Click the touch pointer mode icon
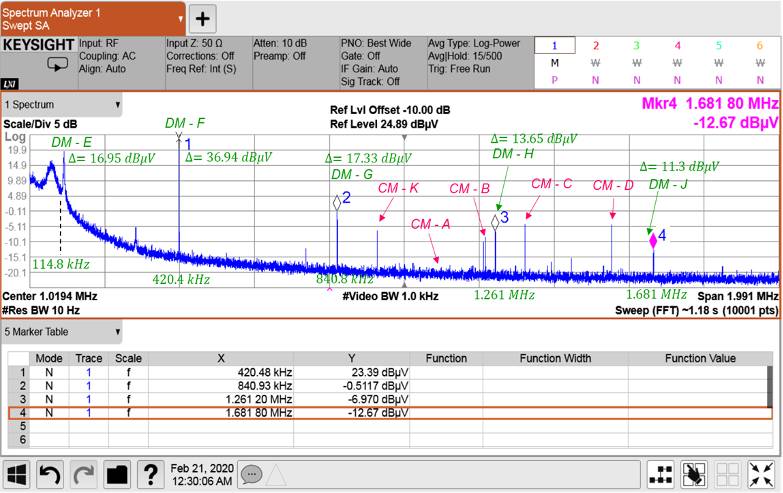Image resolution: width=783 pixels, height=493 pixels. coord(694,473)
